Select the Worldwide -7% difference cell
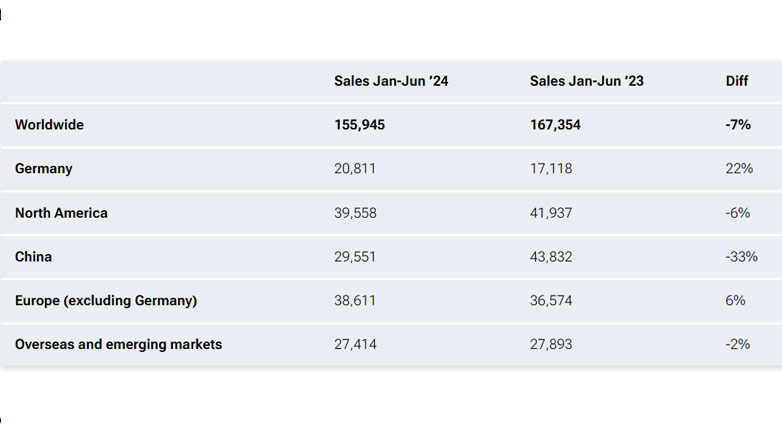Screen dimensions: 782x440 (739, 125)
